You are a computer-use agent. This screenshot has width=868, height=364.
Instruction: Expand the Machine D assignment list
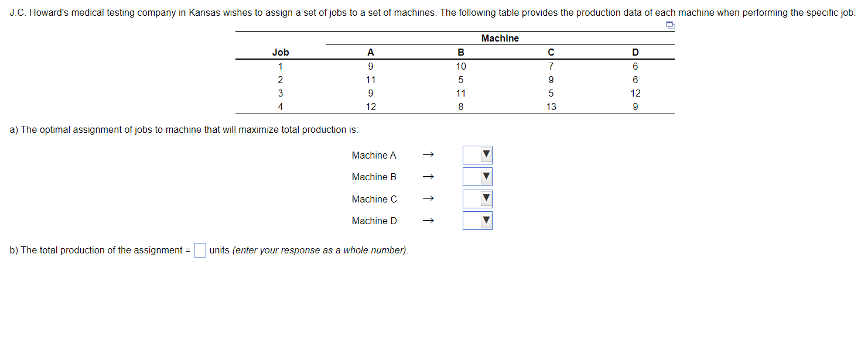tap(477, 220)
